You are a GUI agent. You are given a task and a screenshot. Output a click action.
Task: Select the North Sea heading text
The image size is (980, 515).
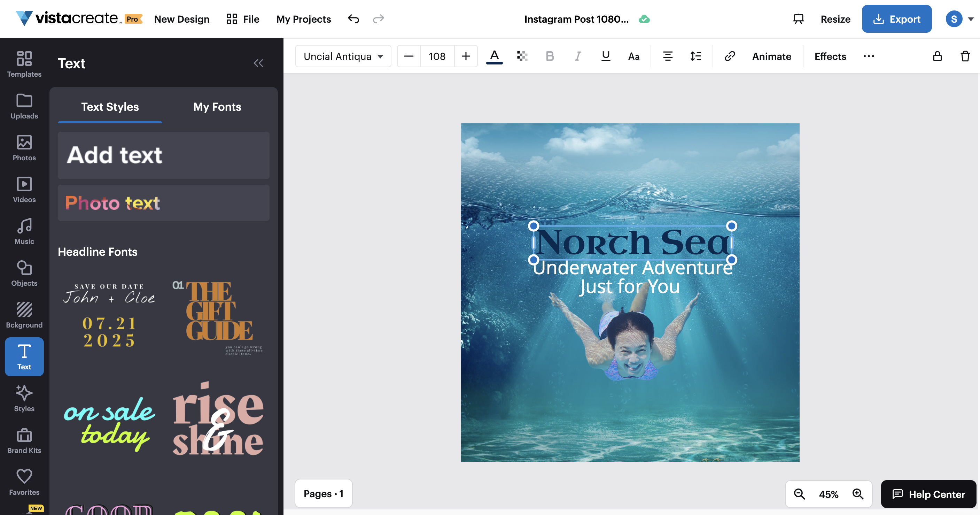632,243
